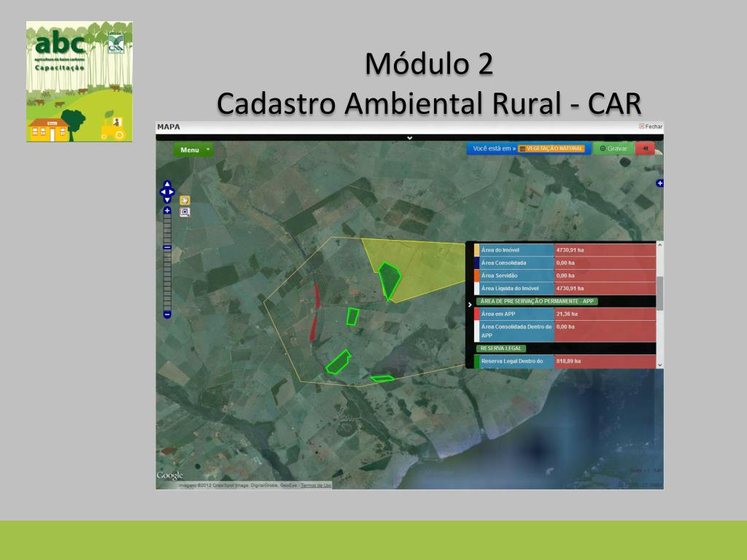
Task: Click the zoom slider handle
Action: click(x=167, y=248)
